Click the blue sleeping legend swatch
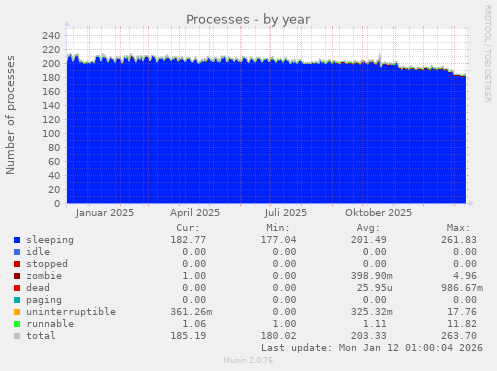This screenshot has height=371, width=497. coord(17,240)
